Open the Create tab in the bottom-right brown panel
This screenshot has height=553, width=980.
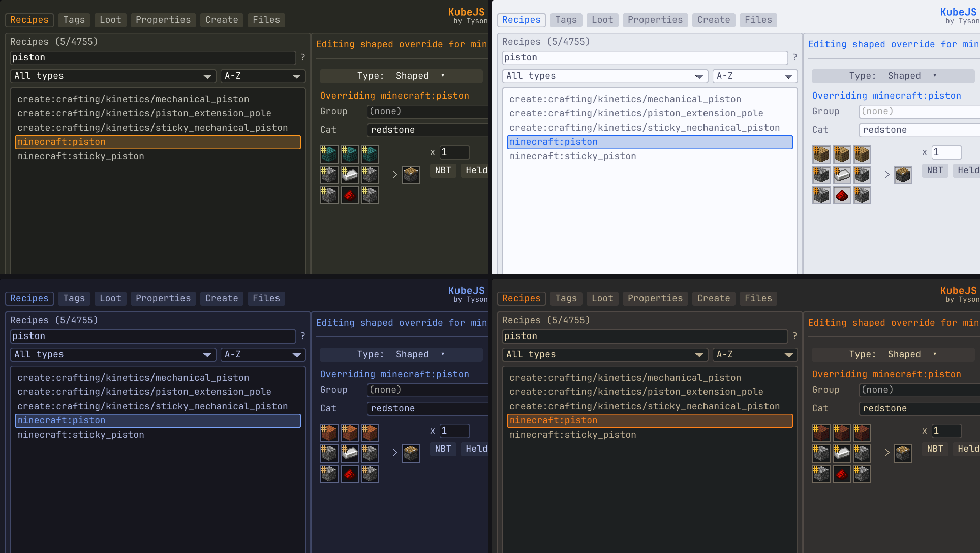[714, 299]
